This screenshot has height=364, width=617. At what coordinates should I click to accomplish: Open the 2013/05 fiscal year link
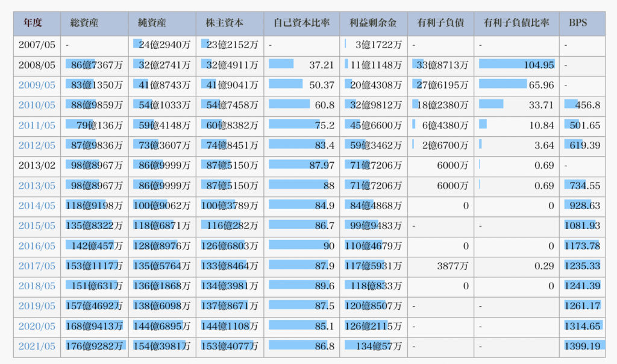[x=37, y=186]
